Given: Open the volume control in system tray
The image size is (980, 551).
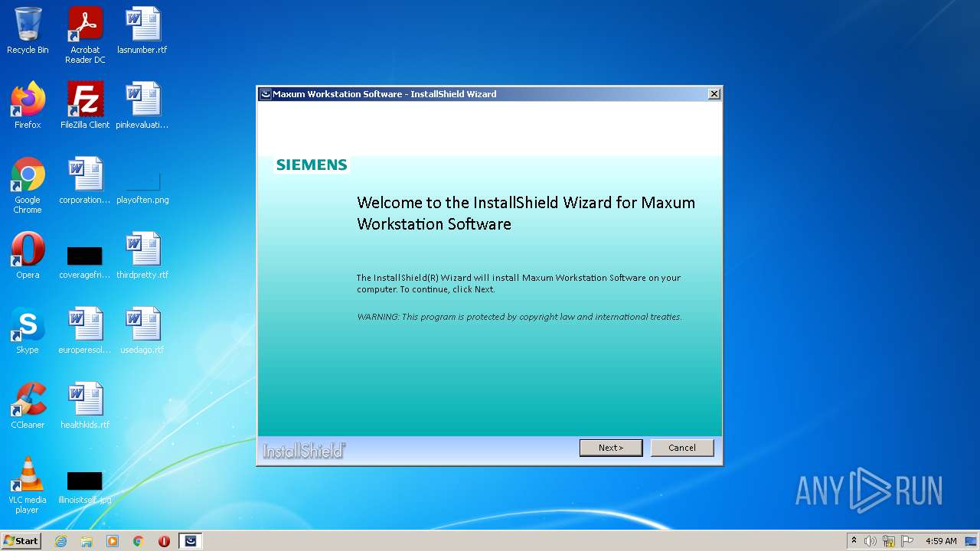Looking at the screenshot, I should [x=871, y=541].
